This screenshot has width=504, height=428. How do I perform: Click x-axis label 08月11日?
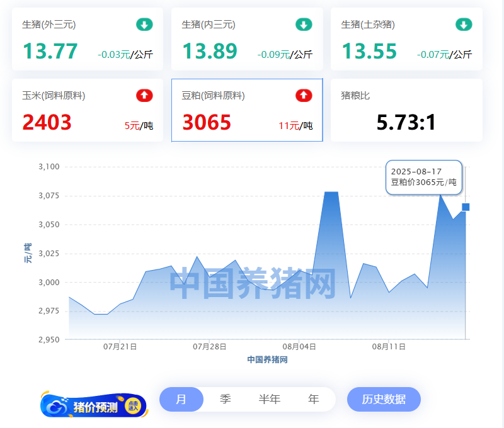[389, 347]
